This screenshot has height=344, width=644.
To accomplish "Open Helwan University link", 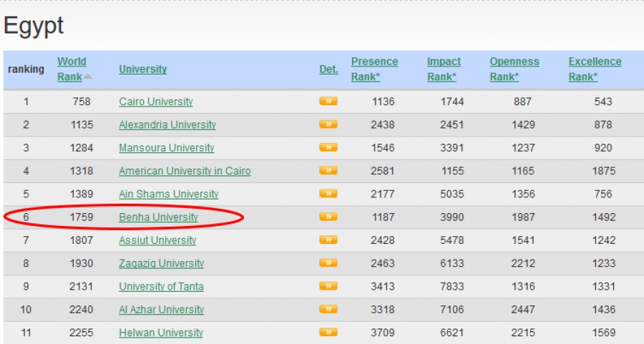I will 161,333.
